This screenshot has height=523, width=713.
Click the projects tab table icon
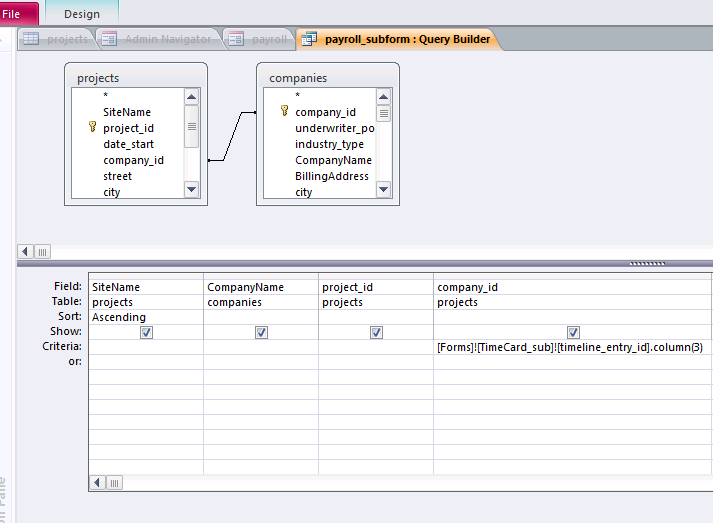click(31, 40)
